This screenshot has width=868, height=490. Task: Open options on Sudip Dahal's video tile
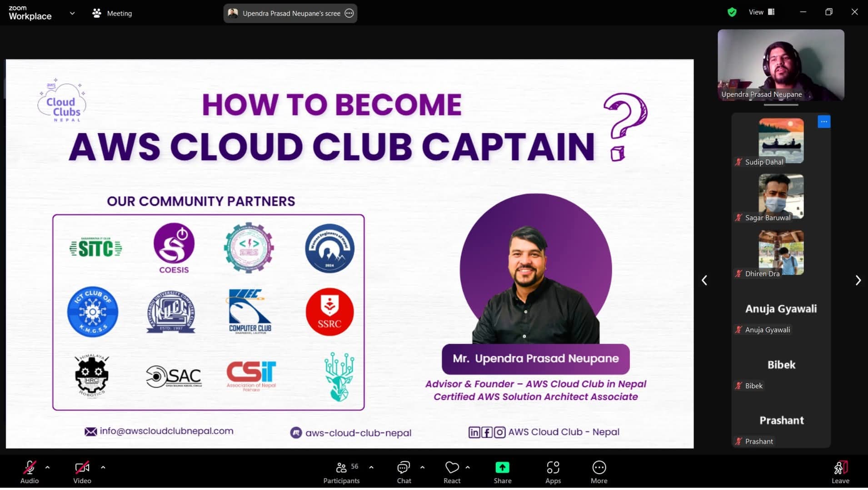[824, 121]
